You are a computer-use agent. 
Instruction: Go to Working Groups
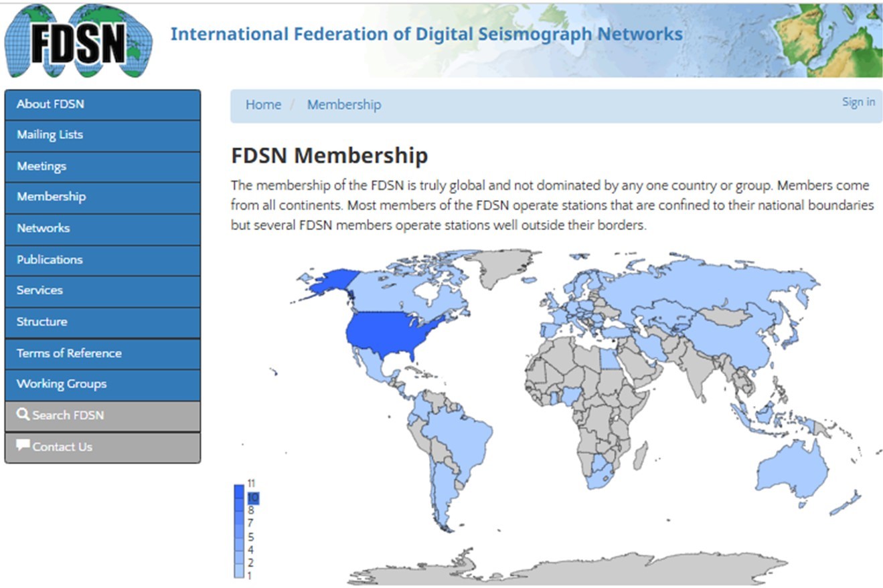(62, 384)
